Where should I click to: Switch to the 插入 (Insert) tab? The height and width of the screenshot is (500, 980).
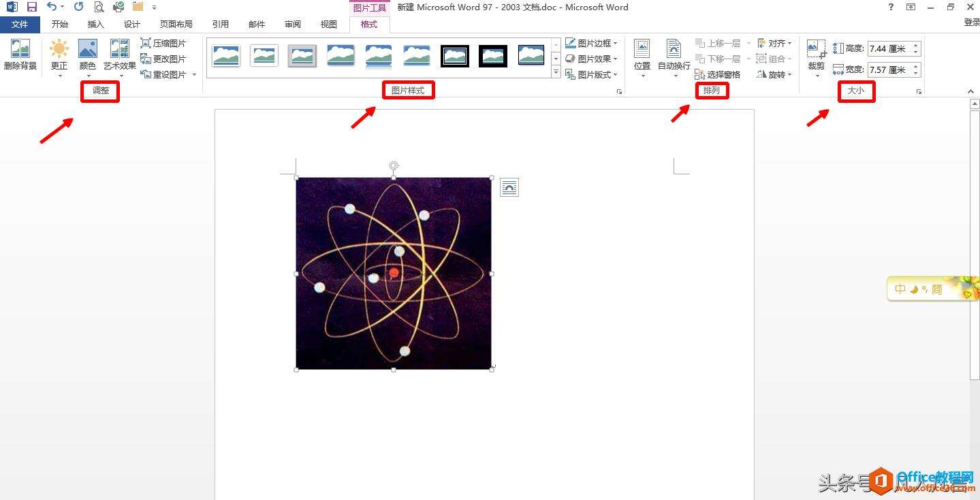(x=96, y=25)
